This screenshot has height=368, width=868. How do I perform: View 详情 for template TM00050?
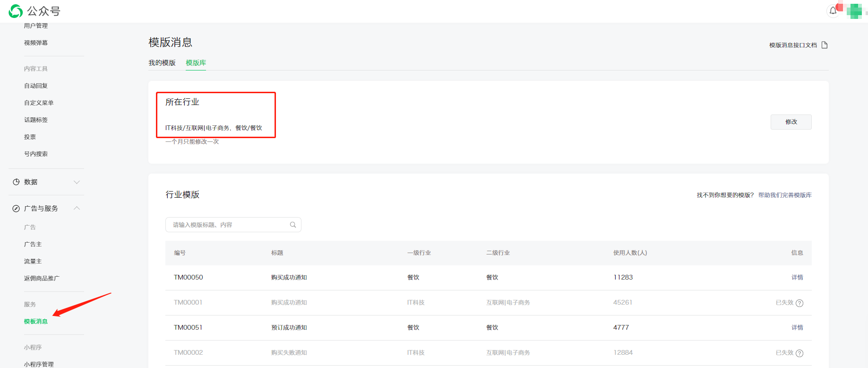click(797, 278)
